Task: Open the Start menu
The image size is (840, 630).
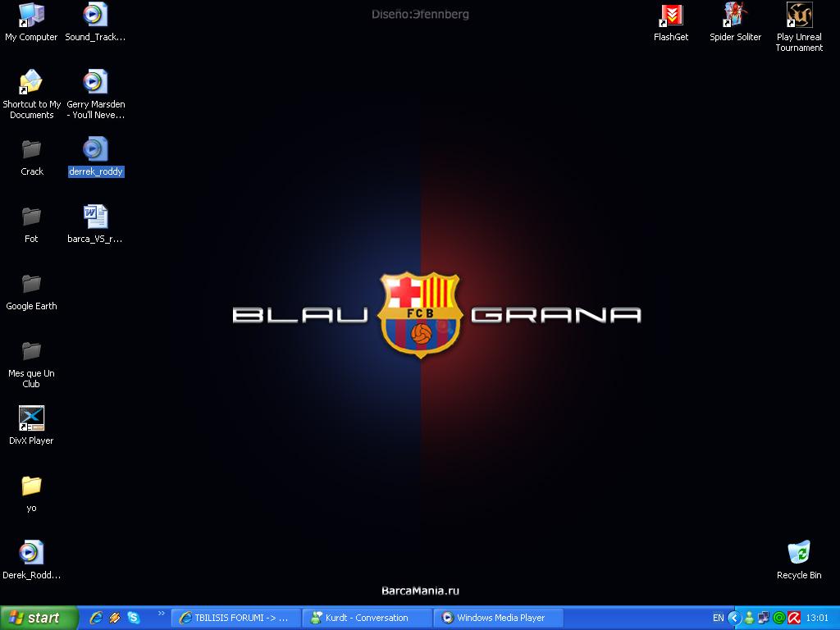Action: point(38,619)
